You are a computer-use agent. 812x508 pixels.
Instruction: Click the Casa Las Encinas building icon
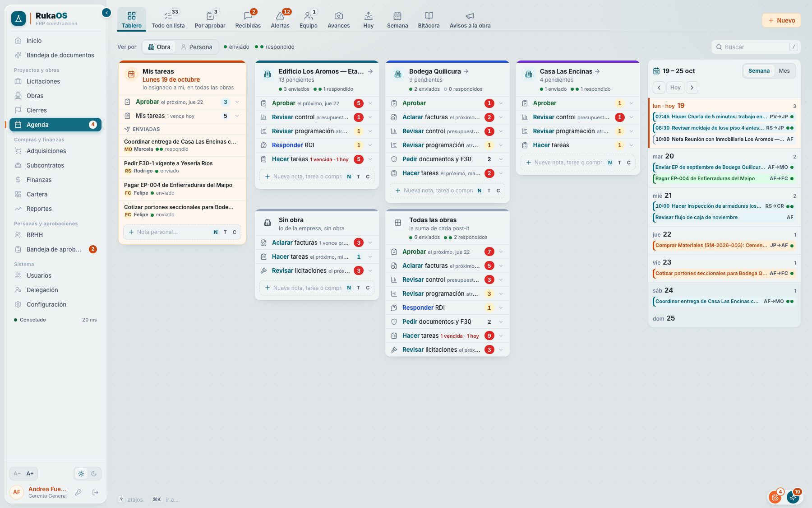pos(529,75)
